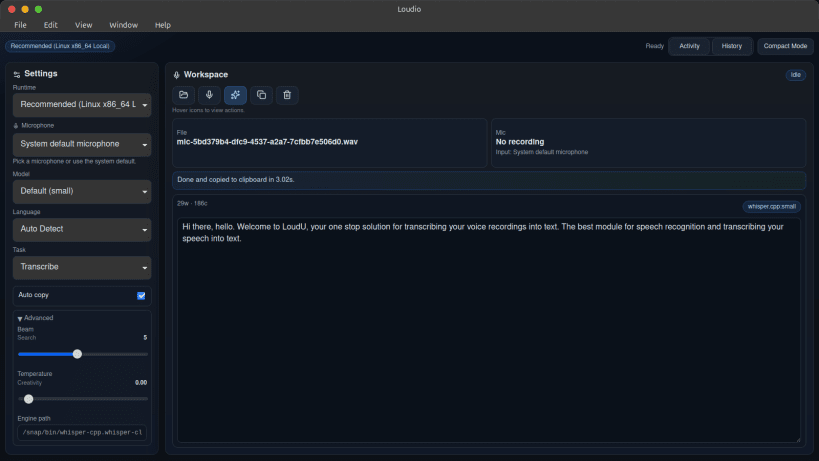Open the View menu
This screenshot has width=819, height=461.
(84, 25)
